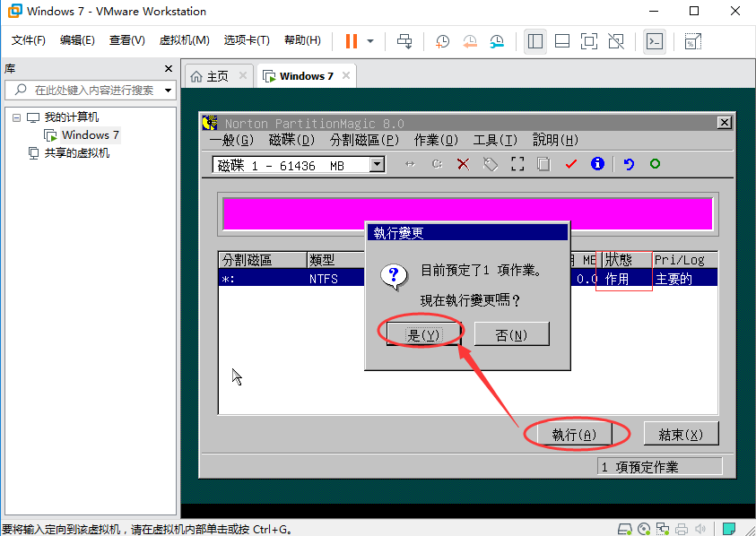Click the blue undo arrow icon
The height and width of the screenshot is (536, 756).
point(629,164)
